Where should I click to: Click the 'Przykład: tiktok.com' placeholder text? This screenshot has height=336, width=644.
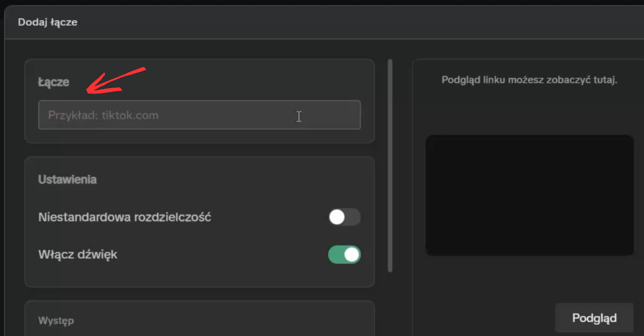click(x=103, y=115)
